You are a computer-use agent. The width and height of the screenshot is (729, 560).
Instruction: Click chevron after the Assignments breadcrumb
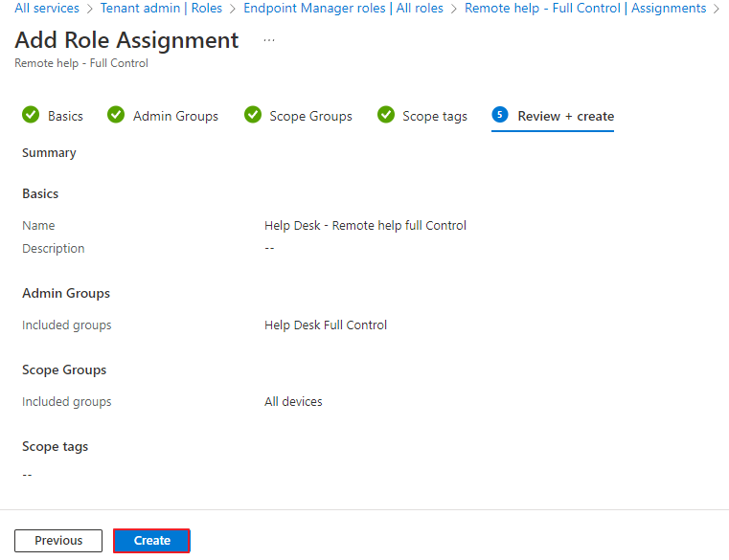[717, 9]
